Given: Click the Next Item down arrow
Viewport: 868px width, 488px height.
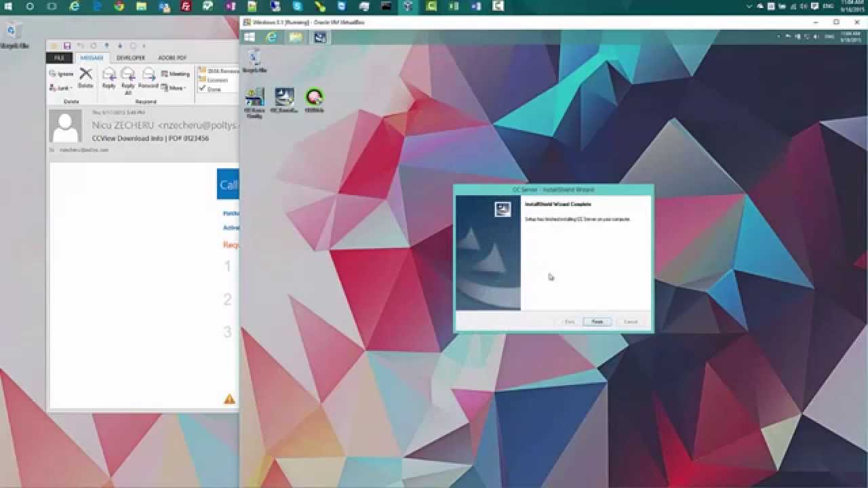Looking at the screenshot, I should pyautogui.click(x=120, y=46).
